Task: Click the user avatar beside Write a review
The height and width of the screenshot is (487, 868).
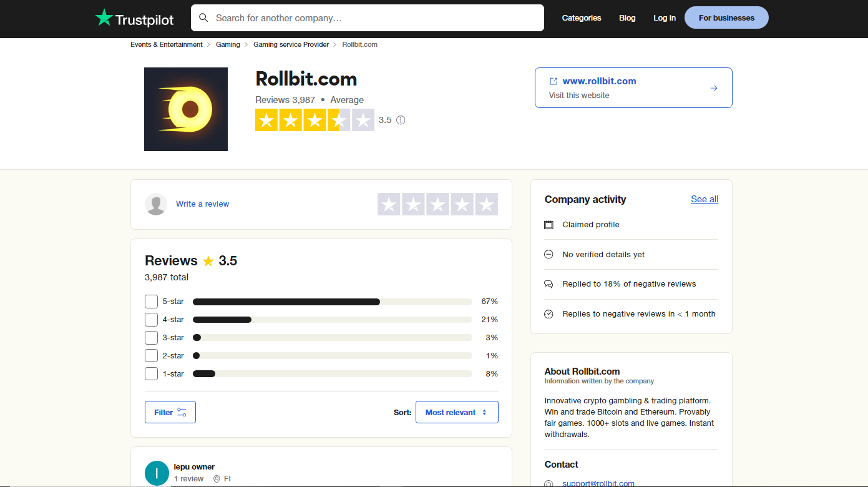Action: 156,204
